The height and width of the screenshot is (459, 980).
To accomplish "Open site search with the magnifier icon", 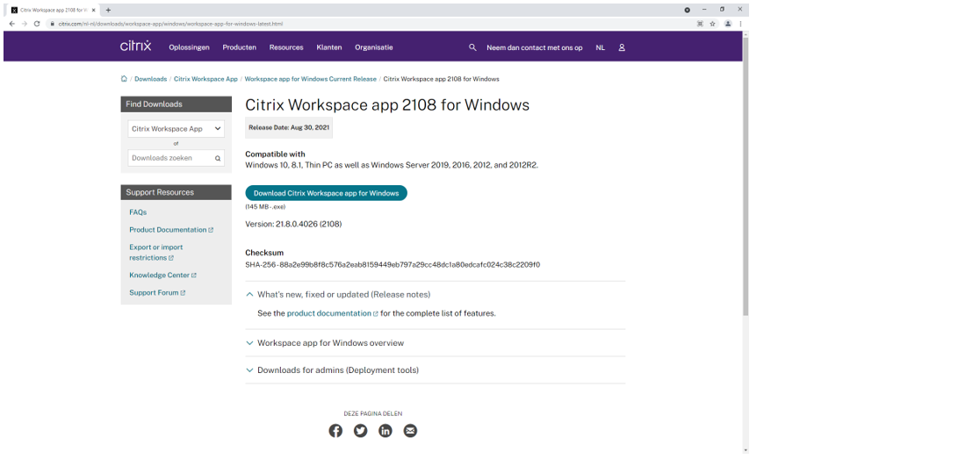I will pos(472,47).
